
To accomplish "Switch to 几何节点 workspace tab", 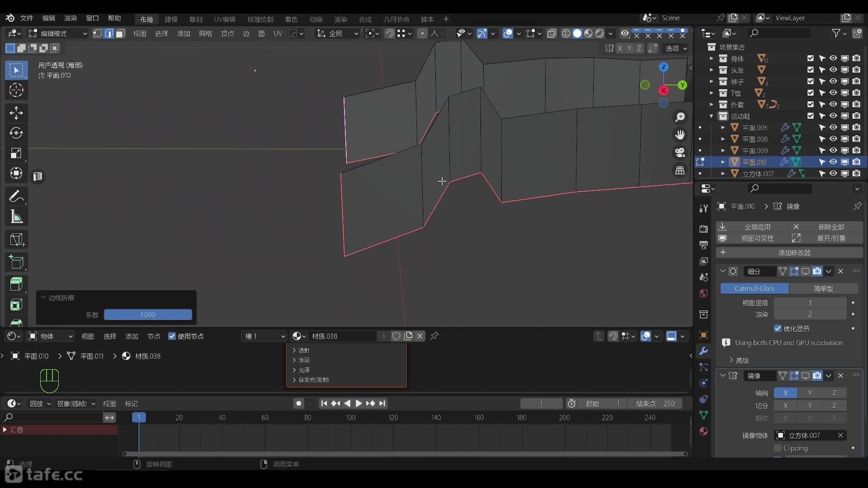I will (x=396, y=19).
